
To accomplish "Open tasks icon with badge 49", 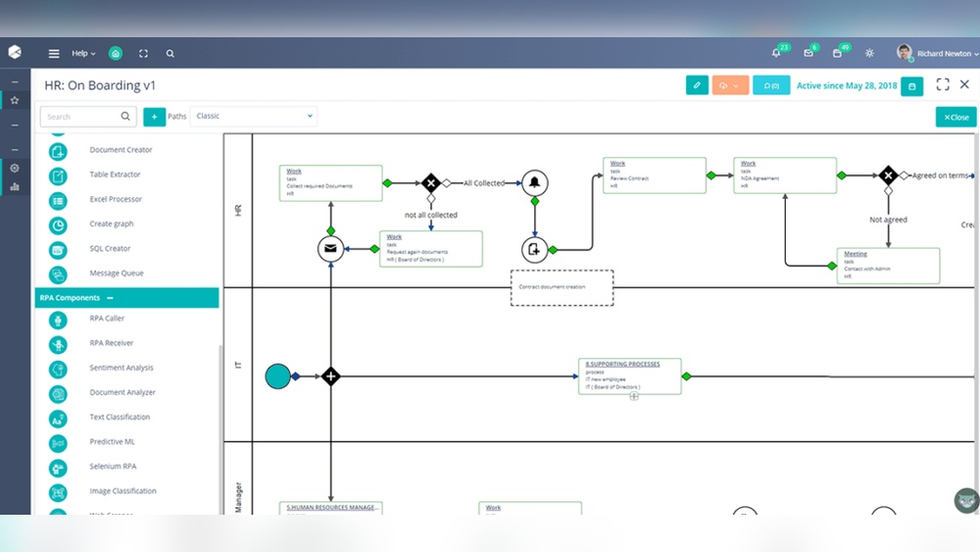I will coord(838,53).
